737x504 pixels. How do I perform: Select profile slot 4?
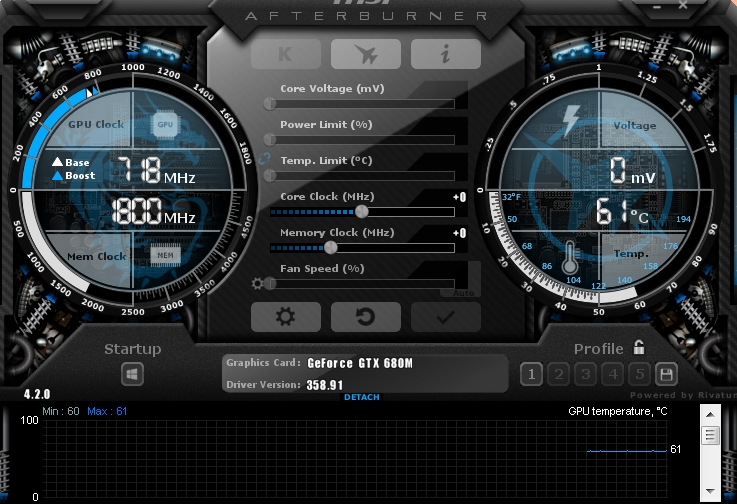613,374
